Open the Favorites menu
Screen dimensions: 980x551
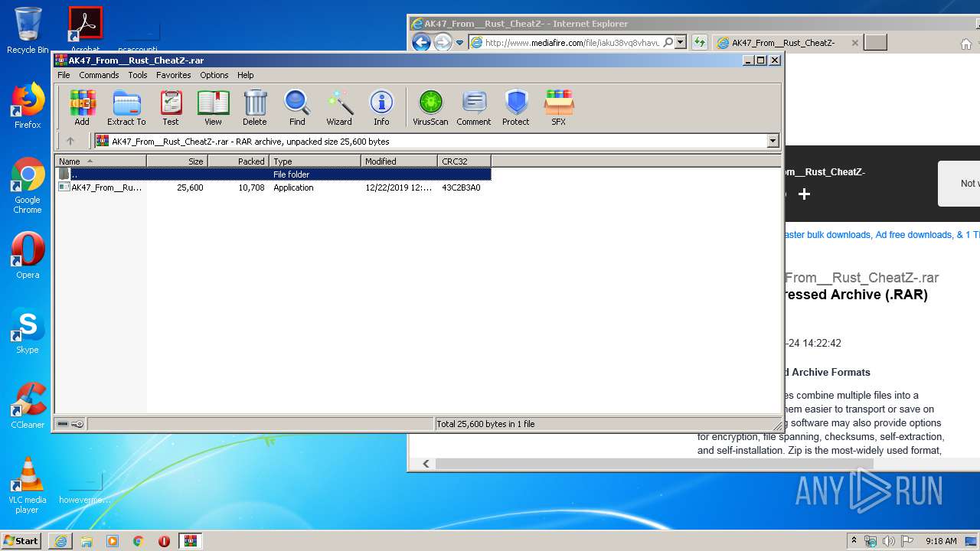174,75
